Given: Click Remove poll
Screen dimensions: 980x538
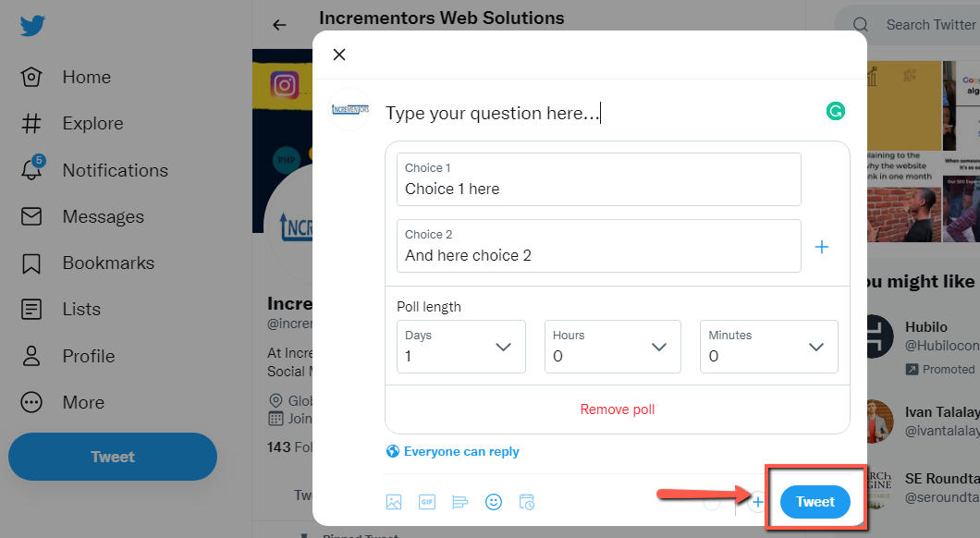Looking at the screenshot, I should 617,409.
